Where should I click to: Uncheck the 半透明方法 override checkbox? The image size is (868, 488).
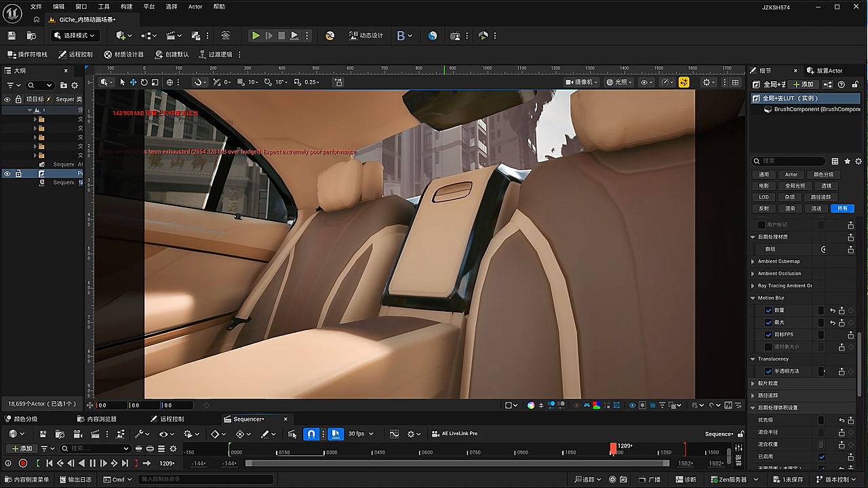[x=768, y=371]
